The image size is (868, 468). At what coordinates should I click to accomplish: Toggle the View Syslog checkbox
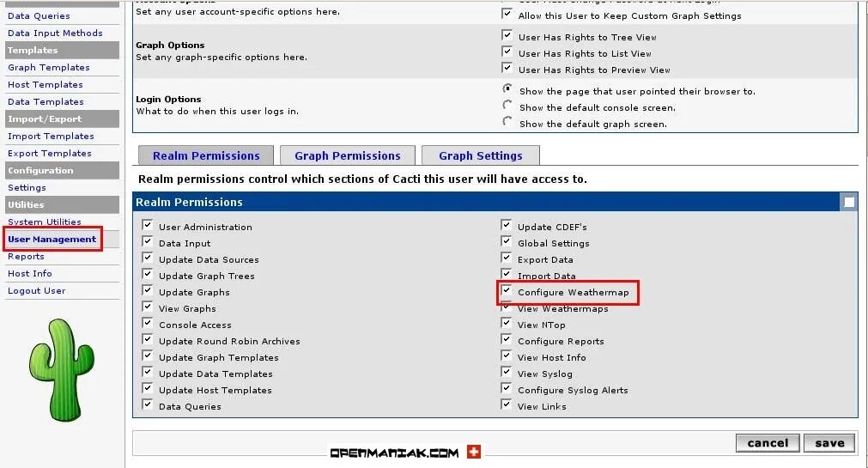[x=506, y=372]
